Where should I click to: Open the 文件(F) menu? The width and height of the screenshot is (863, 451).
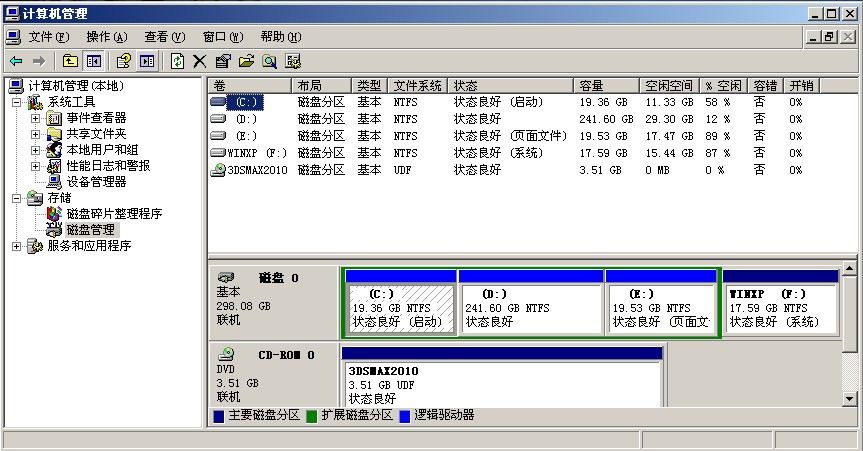coord(49,37)
